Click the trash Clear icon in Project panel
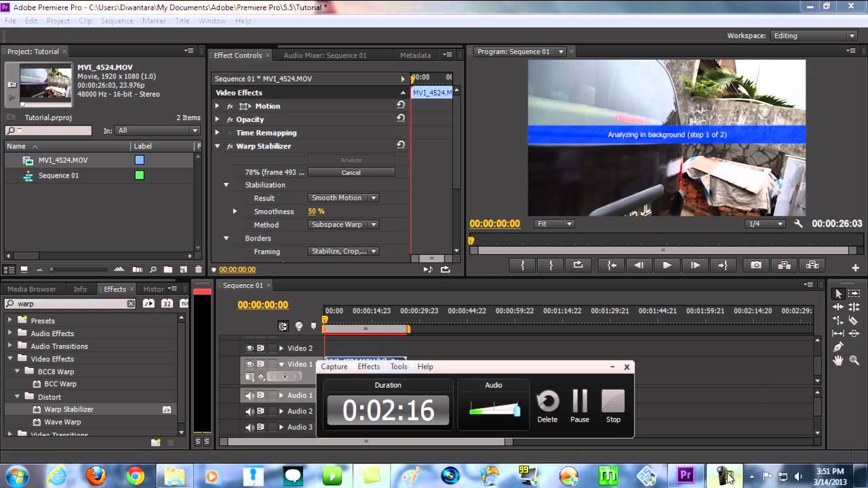This screenshot has height=488, width=868. (198, 270)
